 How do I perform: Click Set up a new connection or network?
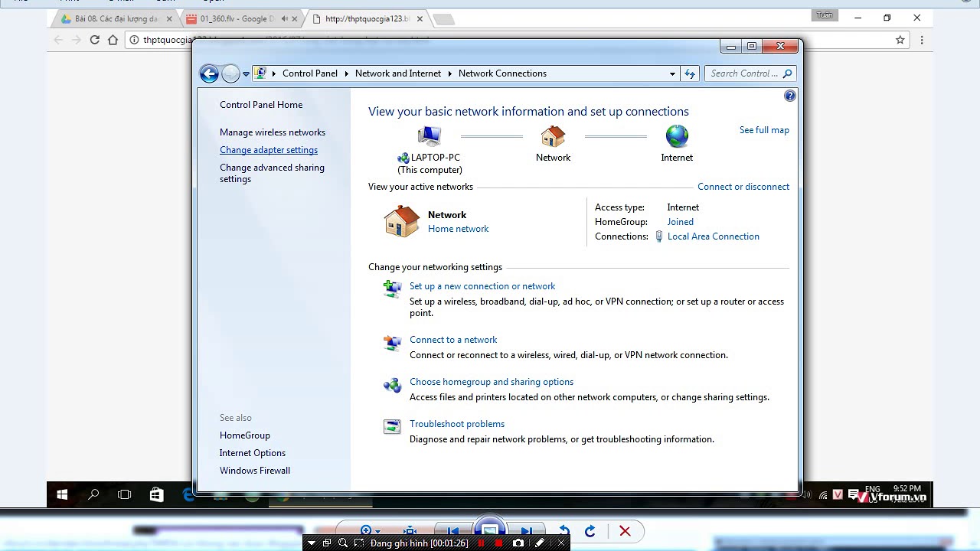(x=482, y=286)
